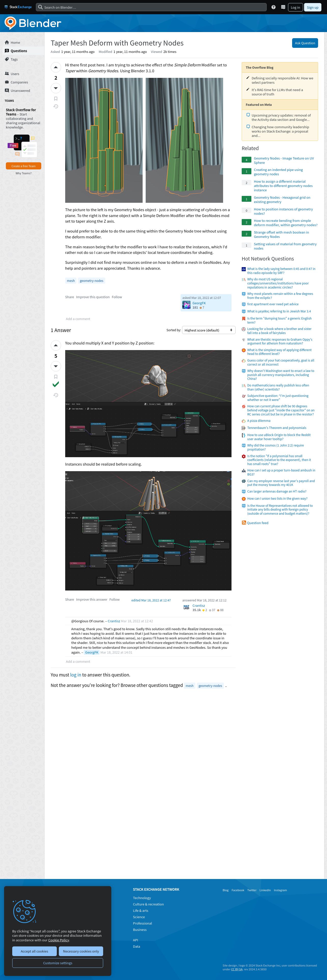
Task: Open the site switcher icon in top bar
Action: (x=283, y=7)
